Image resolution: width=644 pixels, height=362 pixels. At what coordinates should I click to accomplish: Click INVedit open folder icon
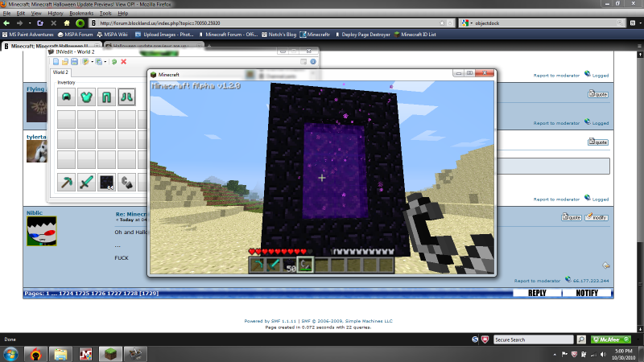65,62
